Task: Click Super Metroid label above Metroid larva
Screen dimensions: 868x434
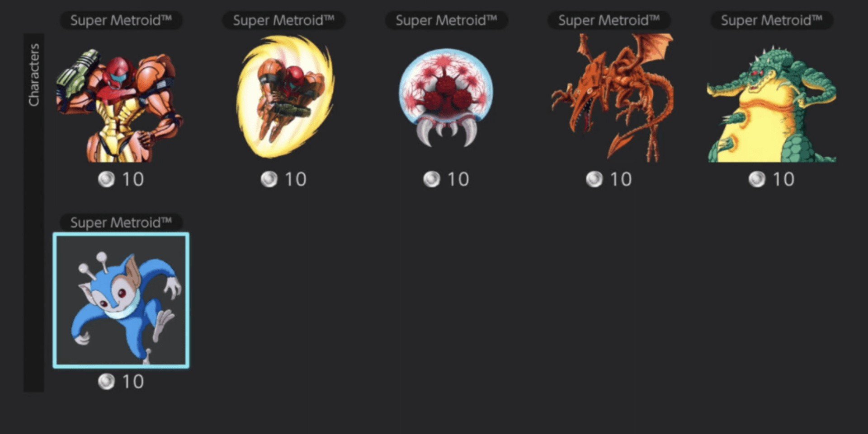Action: tap(446, 20)
